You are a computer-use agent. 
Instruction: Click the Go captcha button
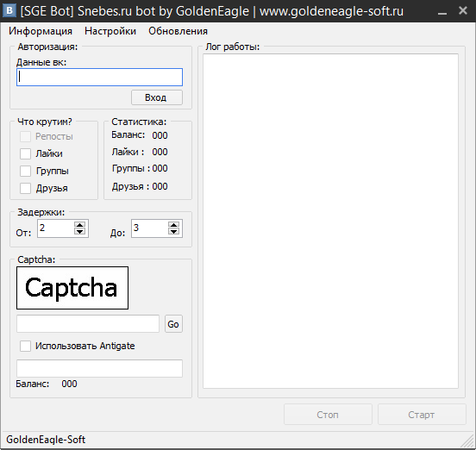click(173, 324)
